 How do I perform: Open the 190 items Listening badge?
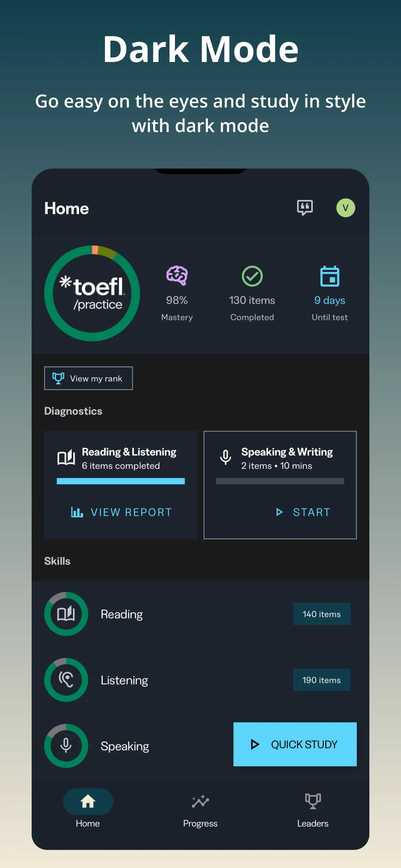(x=322, y=680)
